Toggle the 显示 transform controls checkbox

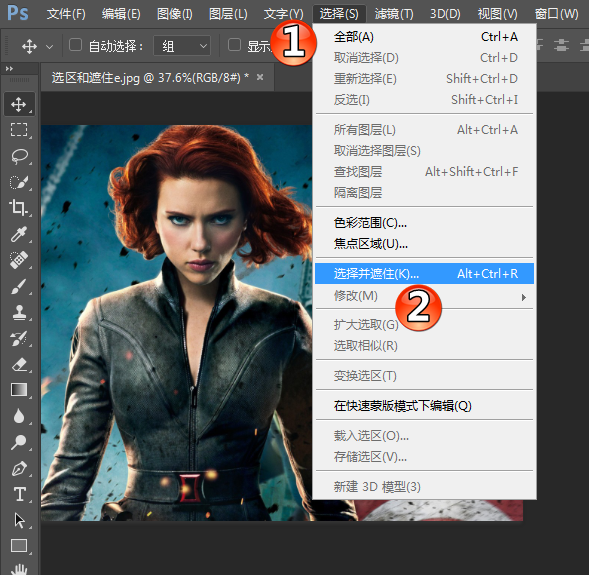234,45
